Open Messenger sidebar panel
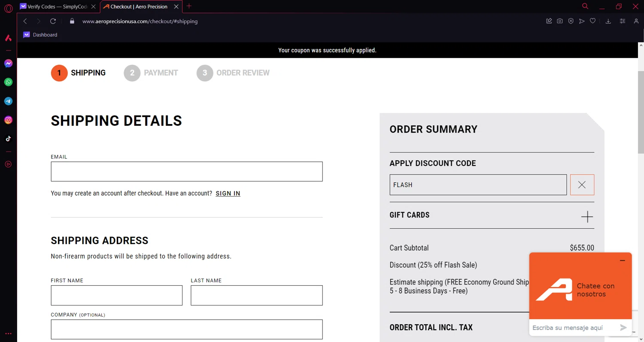 8,64
